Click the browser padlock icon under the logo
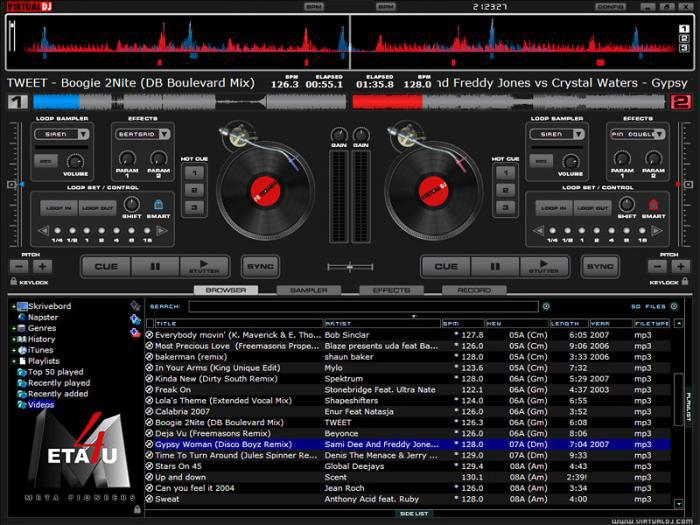700x525 pixels. (x=137, y=509)
